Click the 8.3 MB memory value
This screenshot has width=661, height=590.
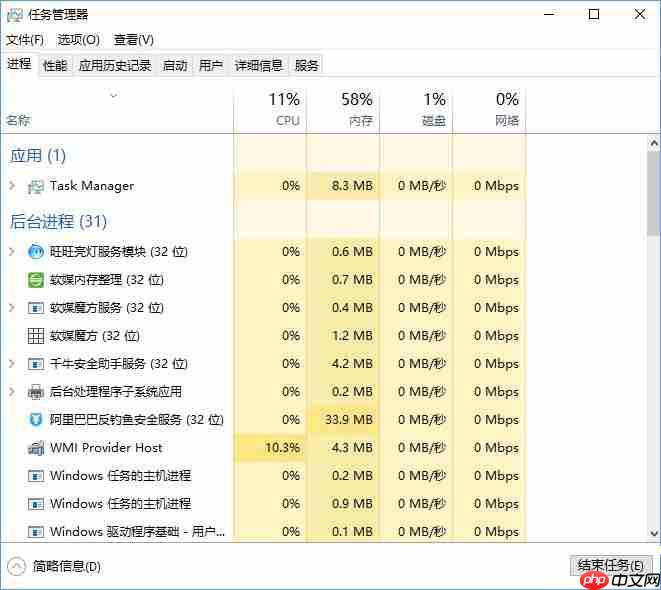pyautogui.click(x=352, y=186)
